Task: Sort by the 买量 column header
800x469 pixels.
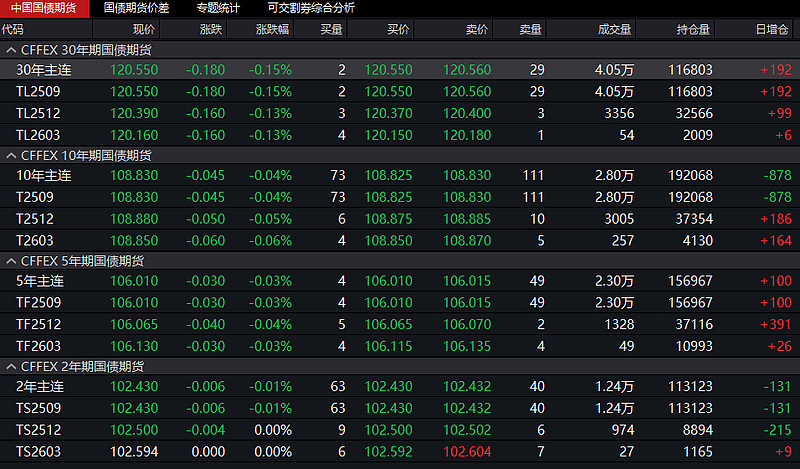Action: point(331,30)
